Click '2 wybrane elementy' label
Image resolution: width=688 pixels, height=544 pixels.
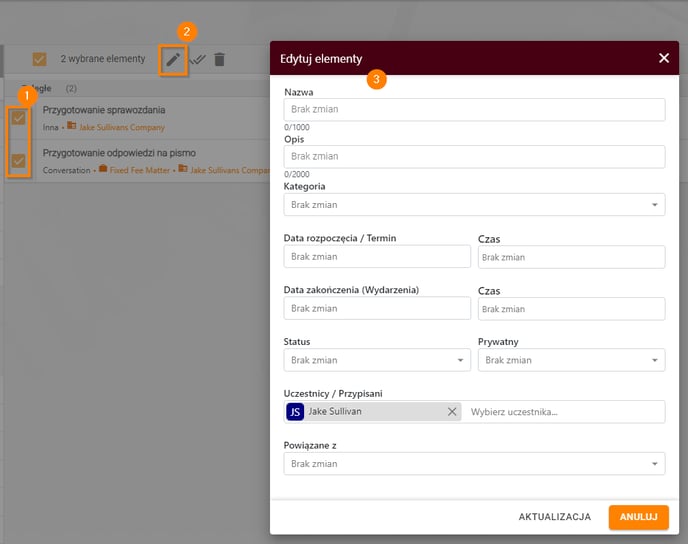[103, 59]
